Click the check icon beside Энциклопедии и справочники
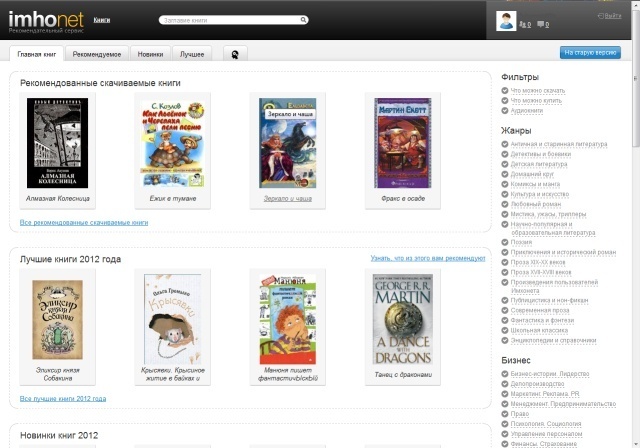The height and width of the screenshot is (448, 640). point(505,340)
